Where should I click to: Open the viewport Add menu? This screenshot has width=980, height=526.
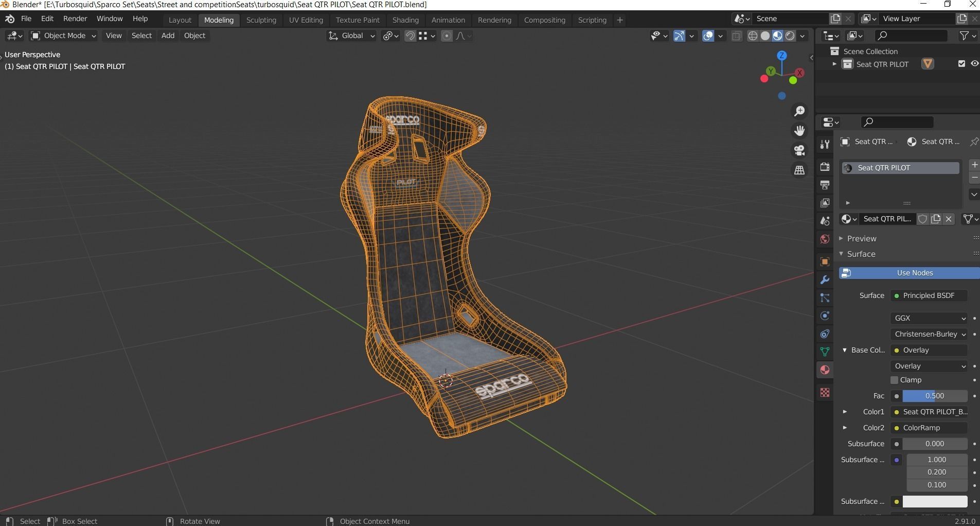168,36
